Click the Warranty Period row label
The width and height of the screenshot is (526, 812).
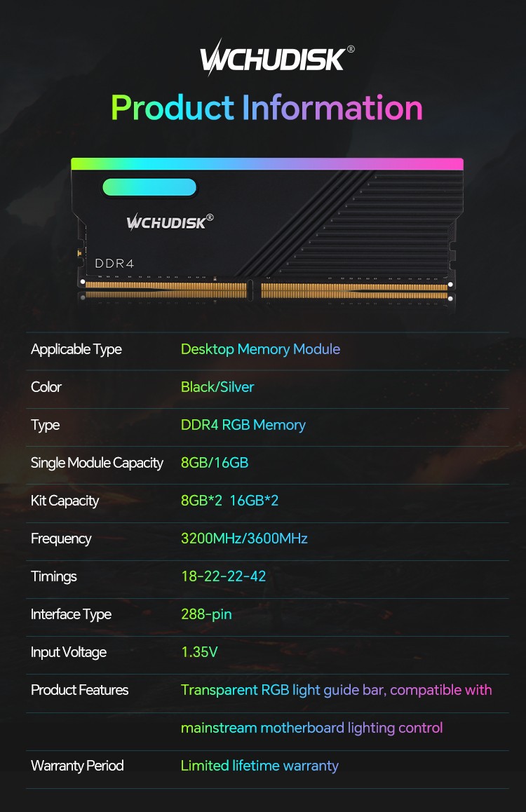pyautogui.click(x=77, y=766)
